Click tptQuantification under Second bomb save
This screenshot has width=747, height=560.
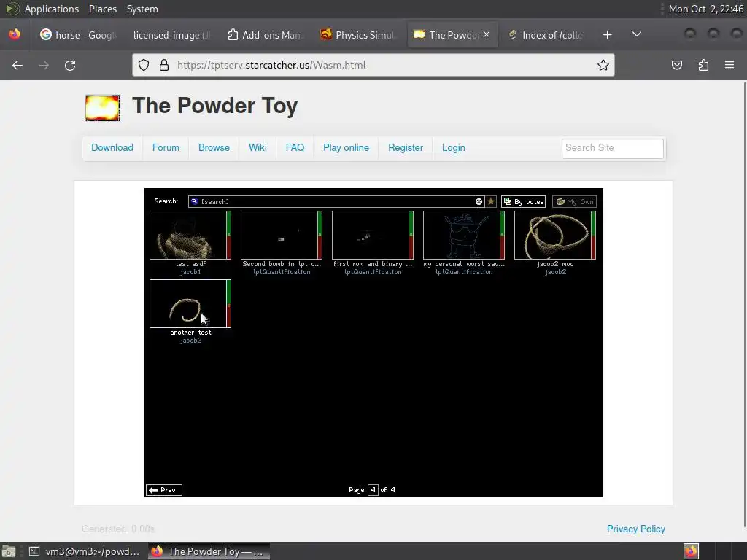point(282,272)
